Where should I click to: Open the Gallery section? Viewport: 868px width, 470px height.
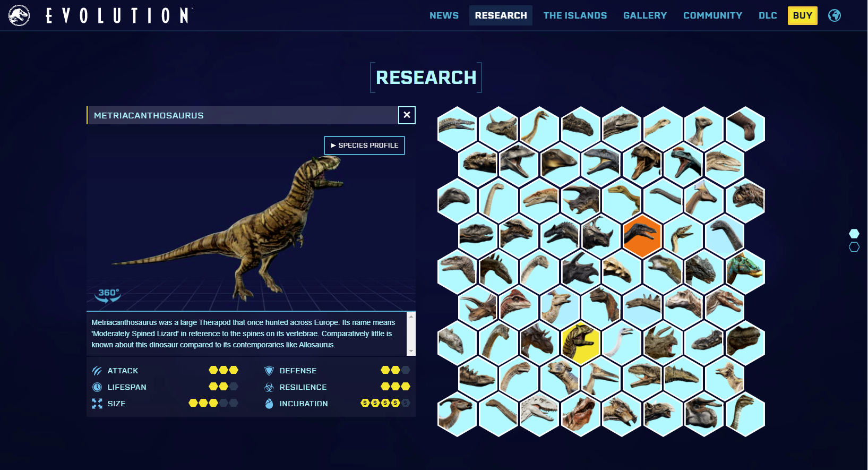pyautogui.click(x=645, y=15)
